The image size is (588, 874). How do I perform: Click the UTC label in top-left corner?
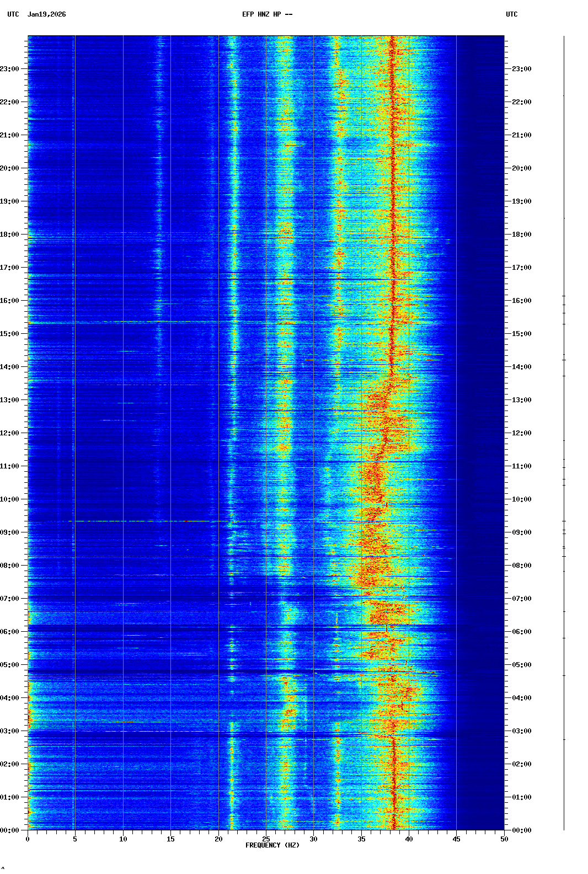point(13,14)
